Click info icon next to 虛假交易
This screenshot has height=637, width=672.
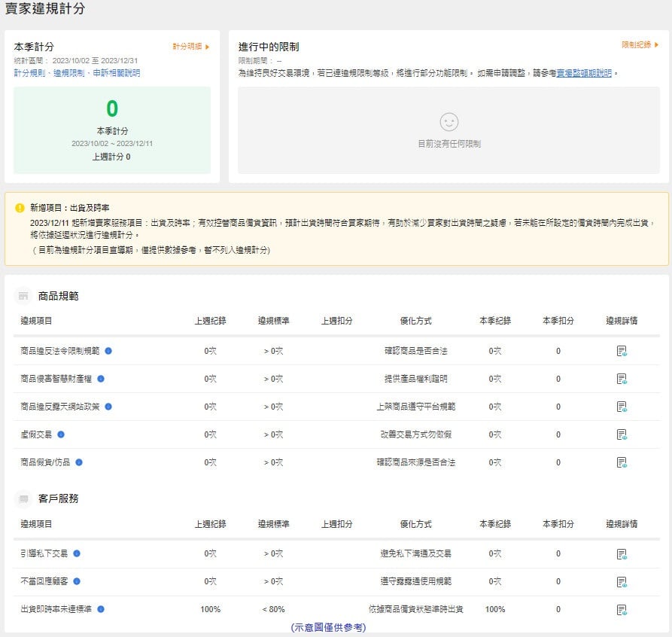[x=61, y=434]
